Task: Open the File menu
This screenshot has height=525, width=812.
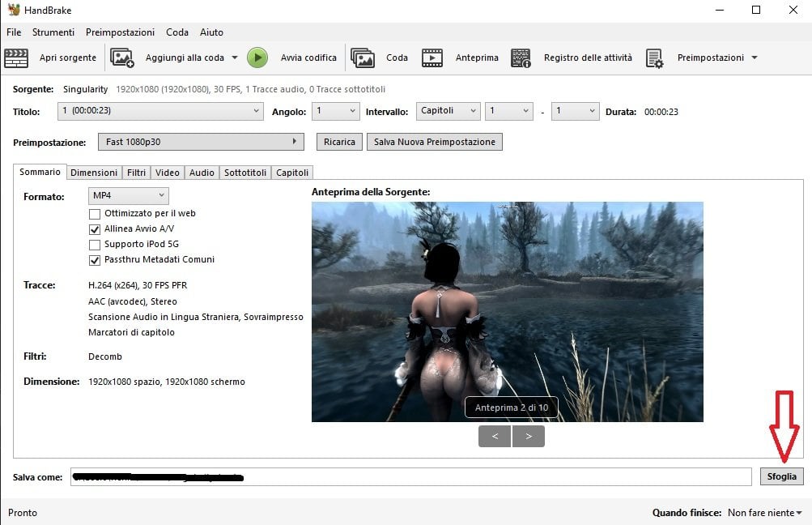Action: click(14, 32)
